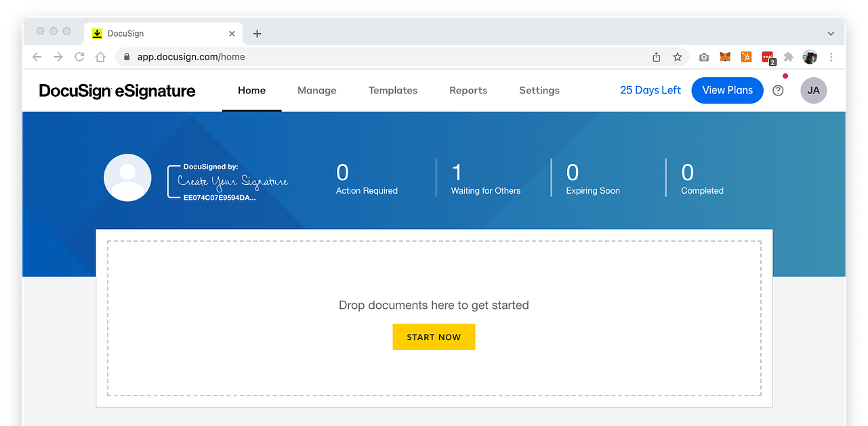The image size is (868, 426).
Task: Click red extension icon with badge 2
Action: (x=768, y=58)
